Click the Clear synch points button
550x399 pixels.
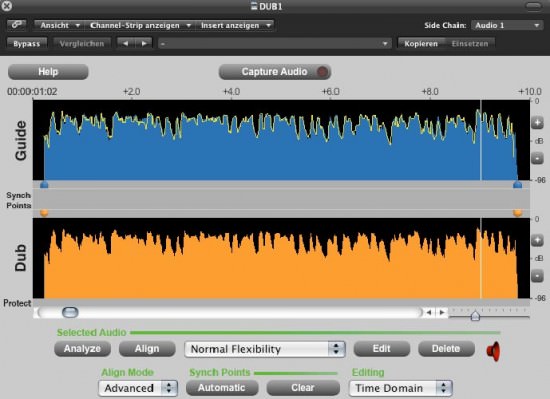[x=303, y=388]
